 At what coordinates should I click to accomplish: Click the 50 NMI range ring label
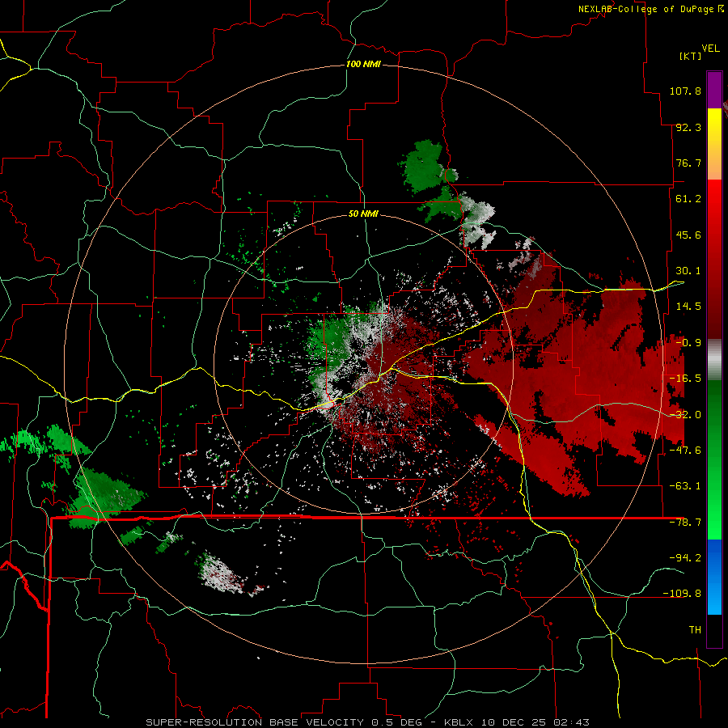(363, 214)
